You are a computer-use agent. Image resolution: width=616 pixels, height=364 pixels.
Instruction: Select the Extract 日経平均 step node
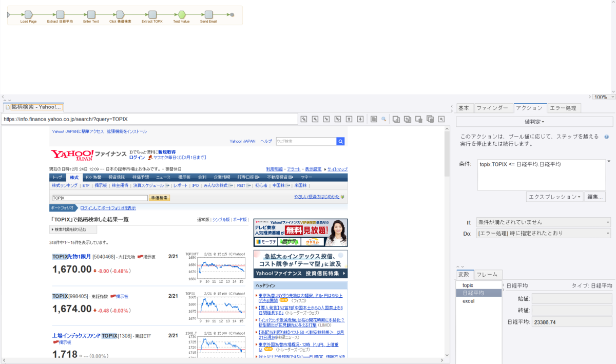coord(60,14)
